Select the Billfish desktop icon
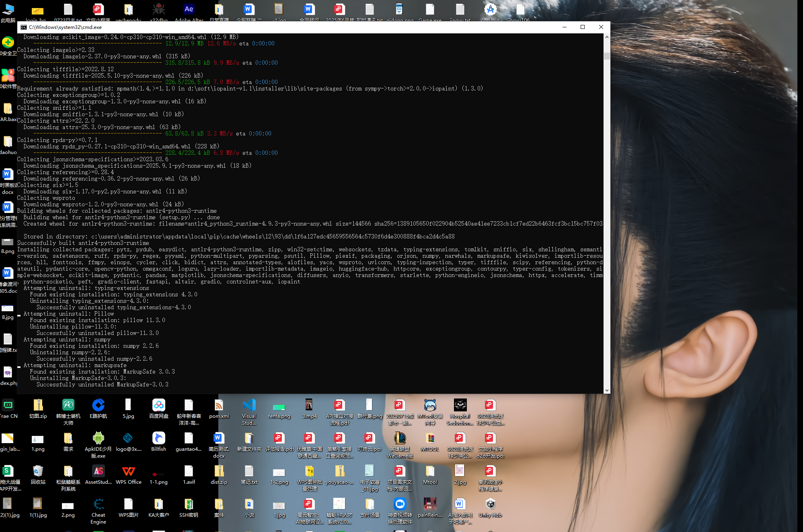The image size is (803, 532). (158, 438)
